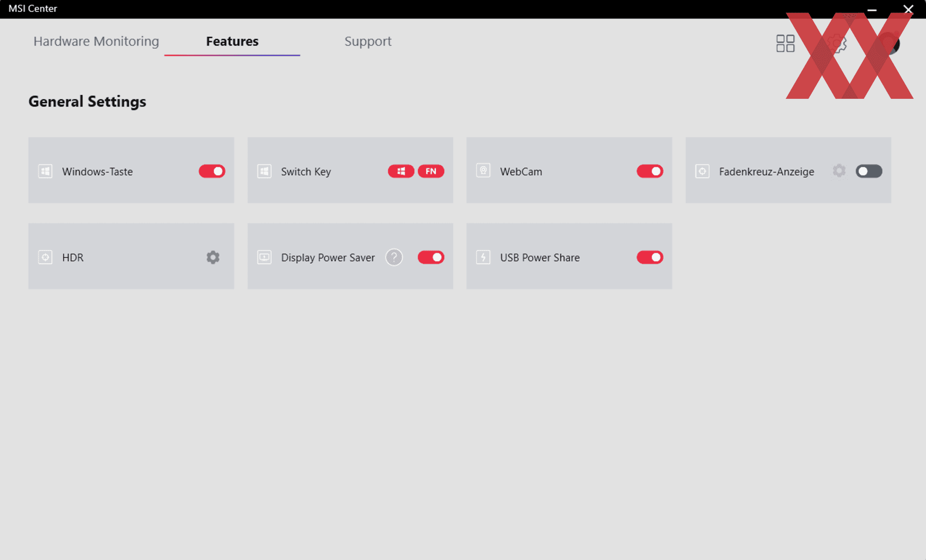The width and height of the screenshot is (926, 560).
Task: Click the WebCam card icon
Action: click(x=483, y=171)
